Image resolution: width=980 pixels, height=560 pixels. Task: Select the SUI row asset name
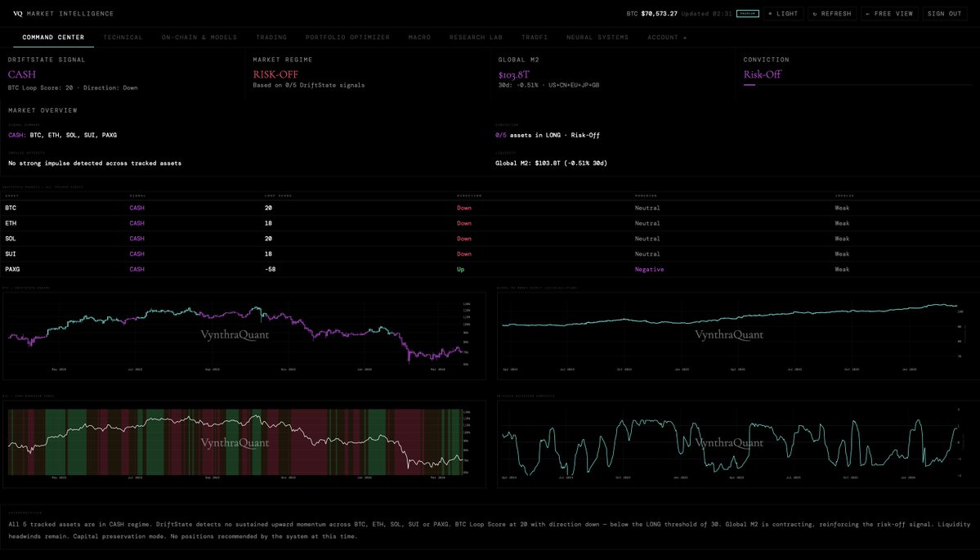pyautogui.click(x=11, y=253)
